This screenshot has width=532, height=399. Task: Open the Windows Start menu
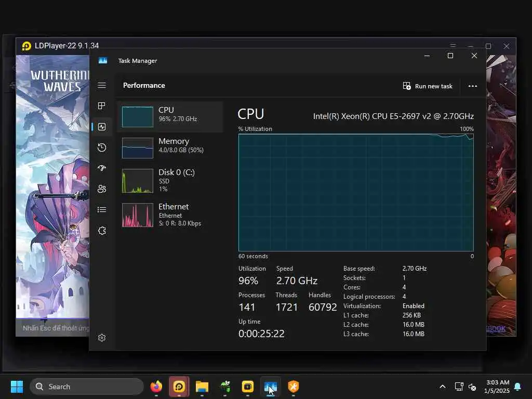click(17, 387)
